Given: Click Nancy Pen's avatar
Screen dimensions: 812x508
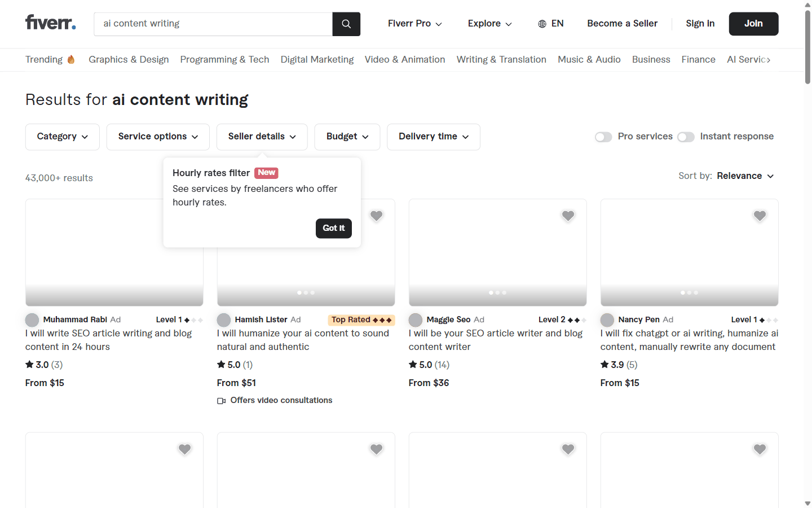Looking at the screenshot, I should point(607,320).
